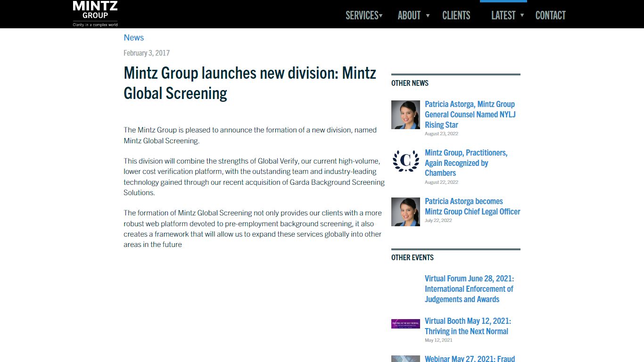Open Patricia Astorga NYLJ Rising Star article
The width and height of the screenshot is (644, 362).
coord(470,115)
